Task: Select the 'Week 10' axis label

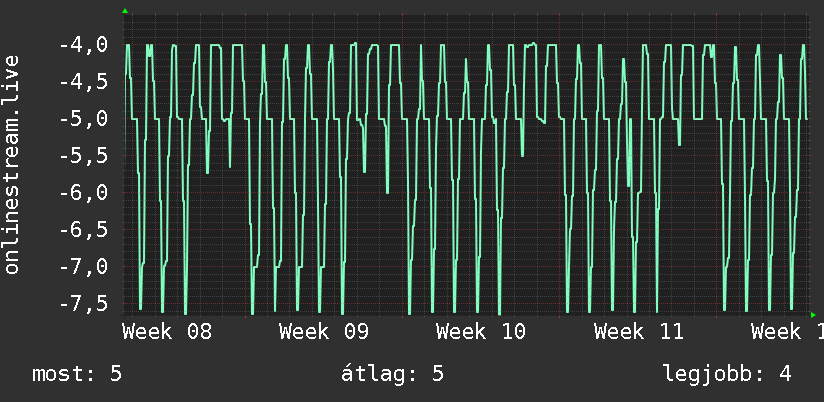Action: pos(481,332)
